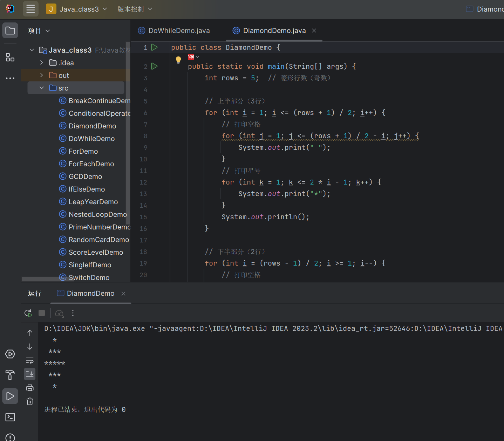
Task: Toggle the Project tool window folder icon
Action: [x=10, y=31]
